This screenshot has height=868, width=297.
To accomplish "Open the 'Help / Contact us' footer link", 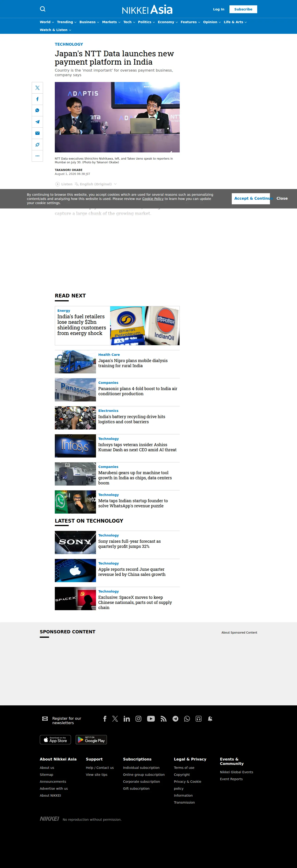I will (99, 768).
